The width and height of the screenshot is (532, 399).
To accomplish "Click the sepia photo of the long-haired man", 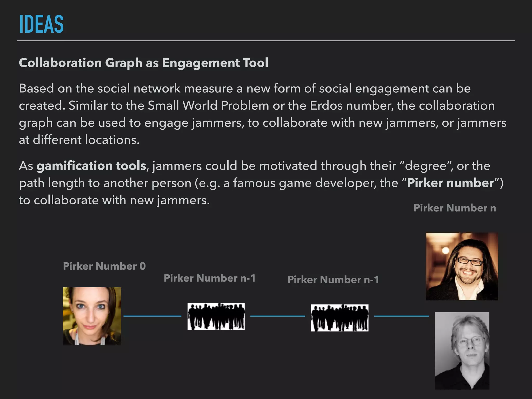I will [x=462, y=266].
